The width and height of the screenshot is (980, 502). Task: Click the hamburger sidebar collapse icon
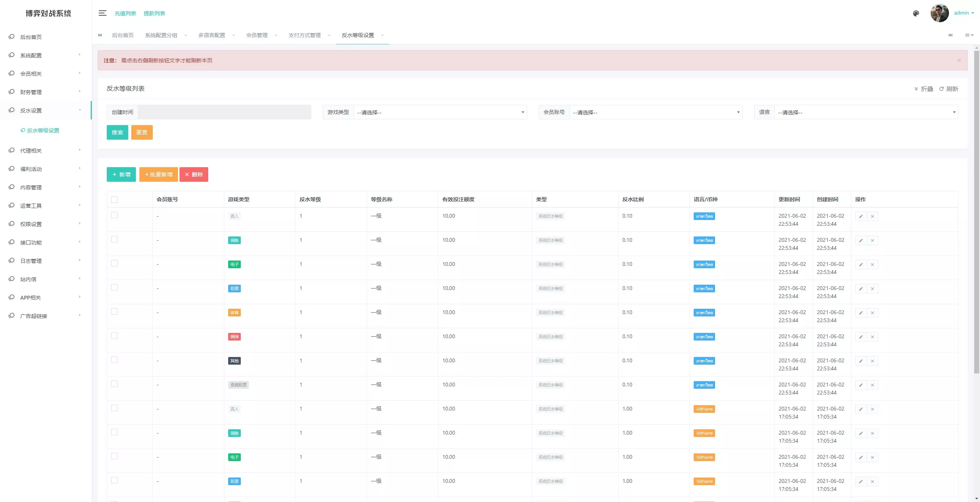[102, 13]
